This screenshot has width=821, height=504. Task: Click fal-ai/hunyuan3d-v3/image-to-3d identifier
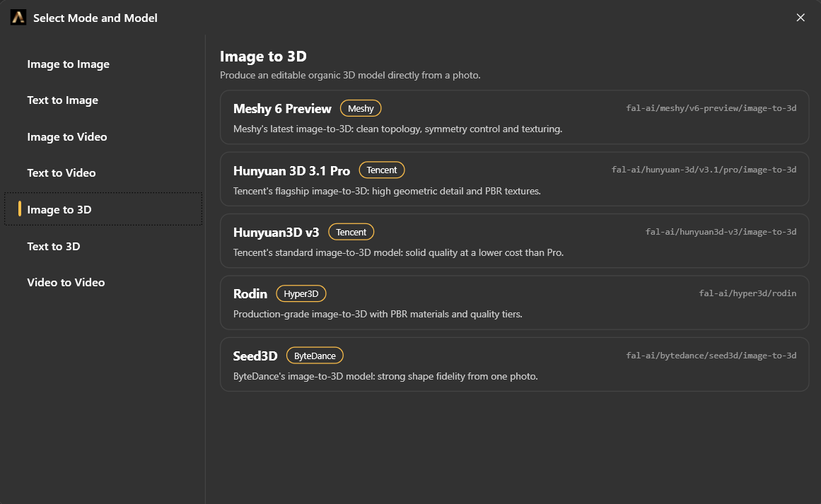tap(721, 232)
